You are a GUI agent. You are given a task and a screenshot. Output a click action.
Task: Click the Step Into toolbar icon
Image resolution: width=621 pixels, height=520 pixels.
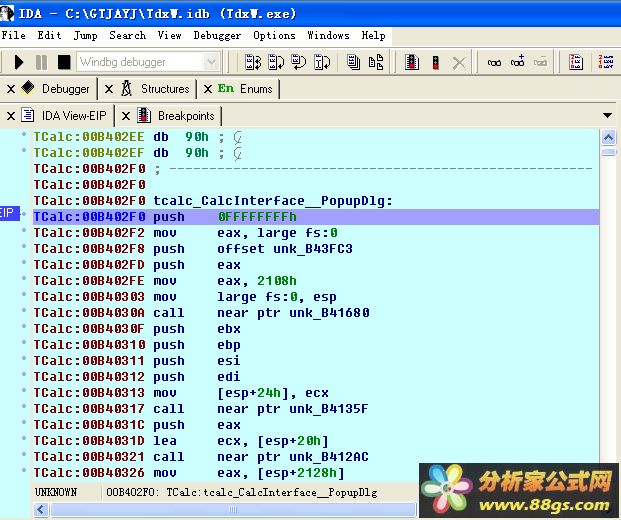253,62
